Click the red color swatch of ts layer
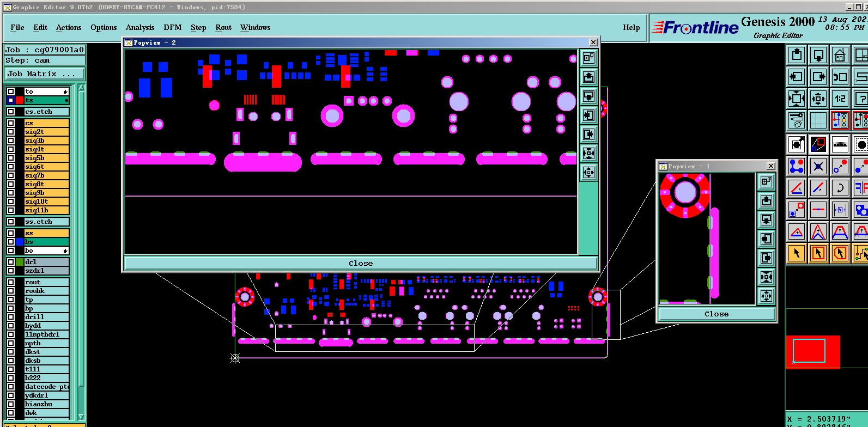This screenshot has height=427, width=868. click(x=20, y=100)
